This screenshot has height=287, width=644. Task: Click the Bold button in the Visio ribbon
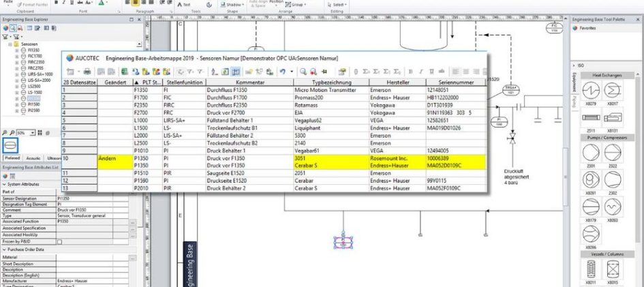(57, 3)
